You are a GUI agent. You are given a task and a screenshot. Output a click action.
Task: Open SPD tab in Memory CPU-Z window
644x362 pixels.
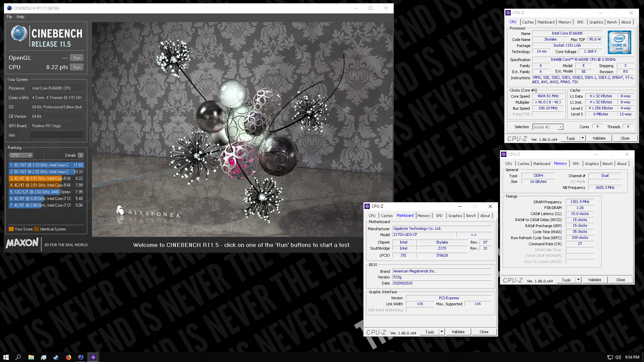click(x=576, y=164)
